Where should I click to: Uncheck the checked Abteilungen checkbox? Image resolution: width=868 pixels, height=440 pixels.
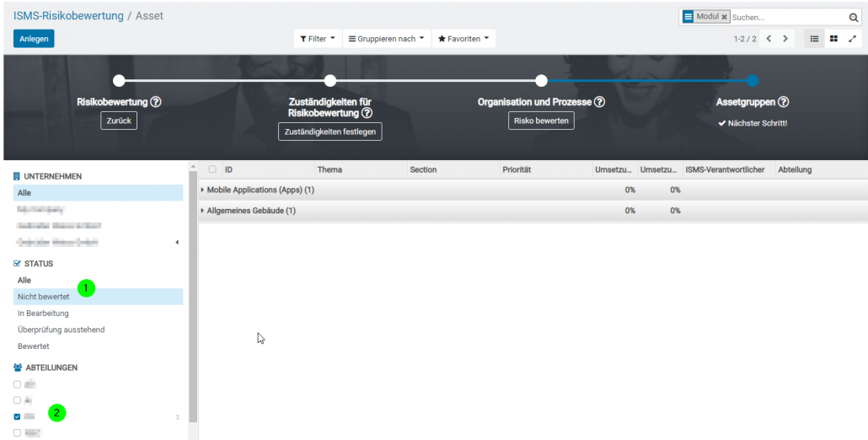point(18,416)
